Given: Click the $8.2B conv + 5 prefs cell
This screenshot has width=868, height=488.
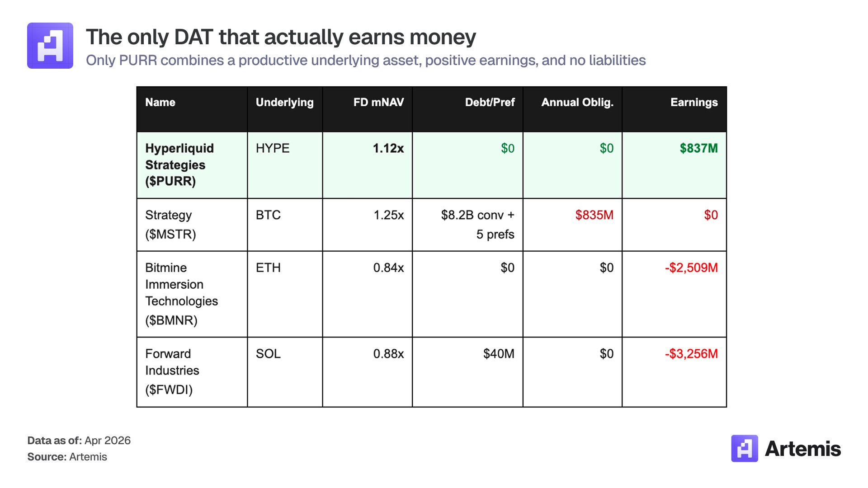Looking at the screenshot, I should [477, 225].
